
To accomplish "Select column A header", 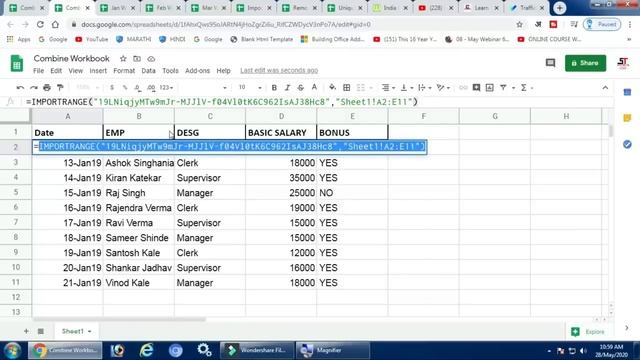I will [67, 117].
